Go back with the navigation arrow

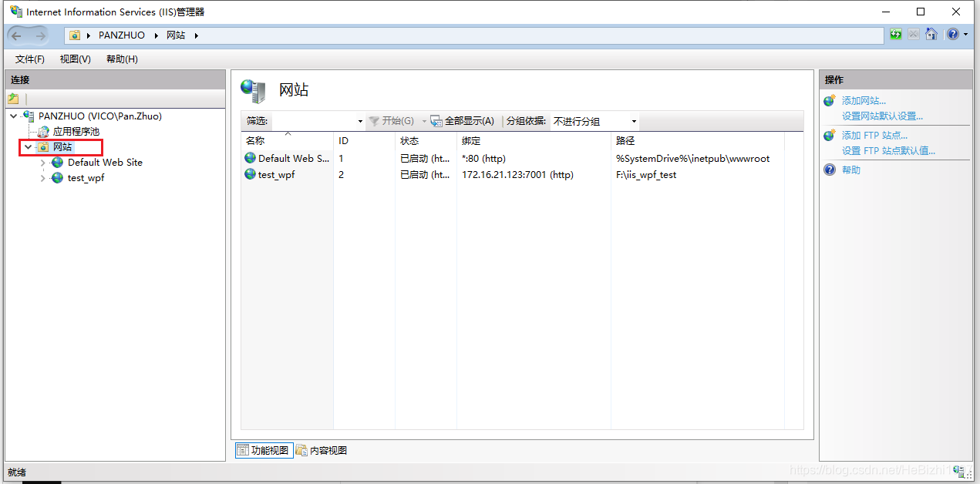pyautogui.click(x=17, y=35)
